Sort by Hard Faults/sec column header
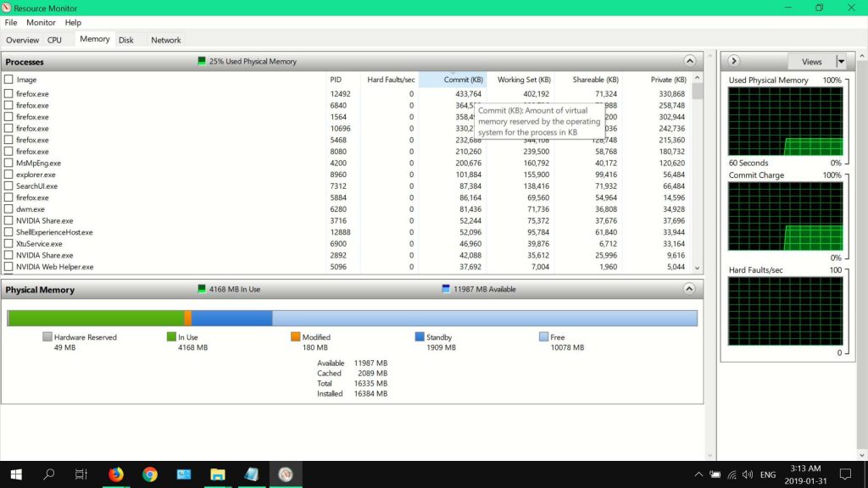868x488 pixels. click(390, 80)
